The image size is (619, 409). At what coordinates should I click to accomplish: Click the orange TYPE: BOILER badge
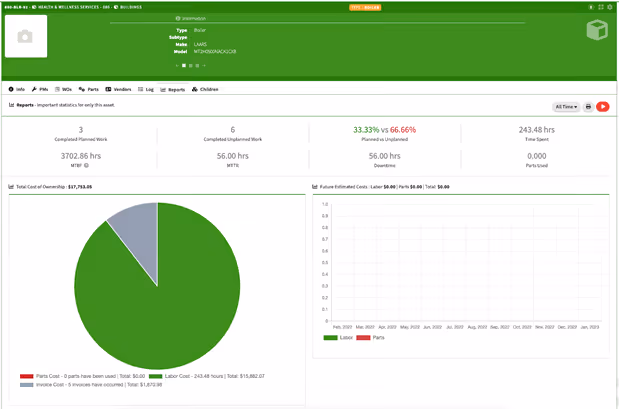pos(365,7)
